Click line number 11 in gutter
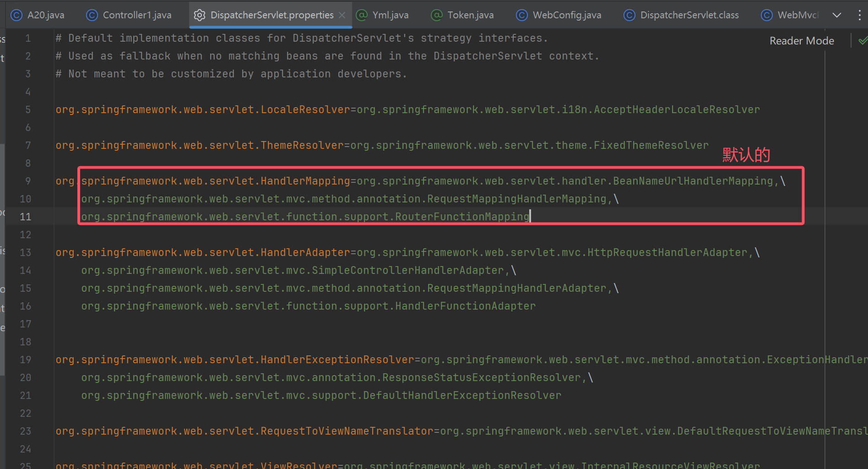 pos(26,217)
